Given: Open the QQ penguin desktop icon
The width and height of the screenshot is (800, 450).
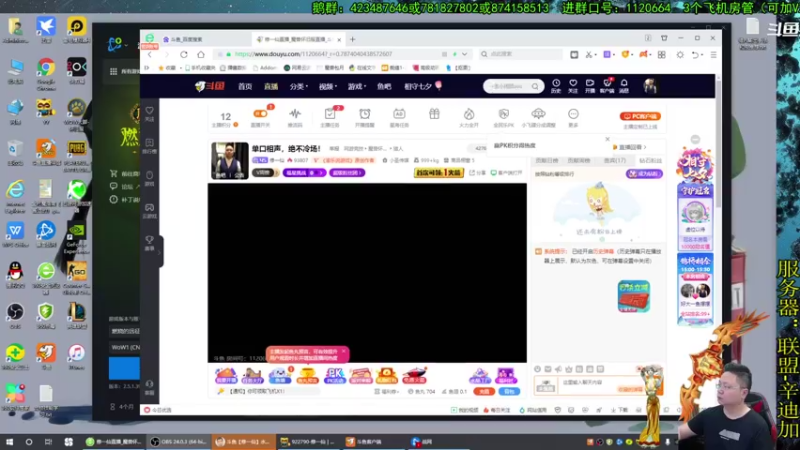Looking at the screenshot, I should 15,274.
